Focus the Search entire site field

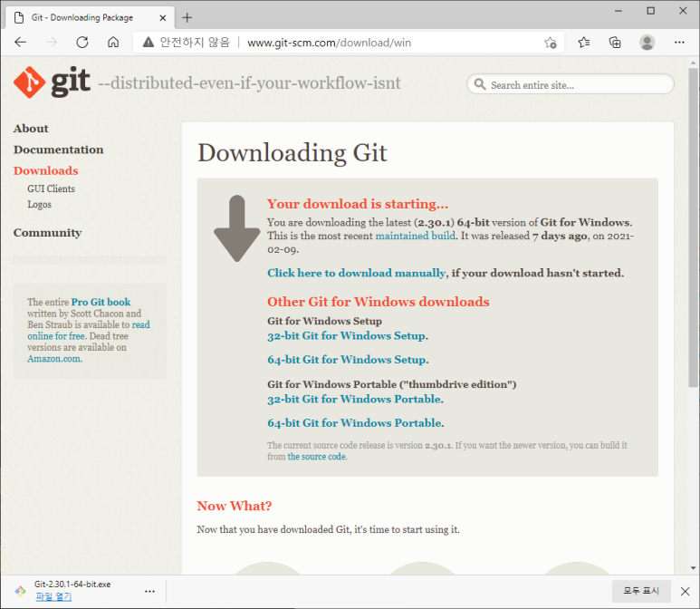click(x=571, y=84)
